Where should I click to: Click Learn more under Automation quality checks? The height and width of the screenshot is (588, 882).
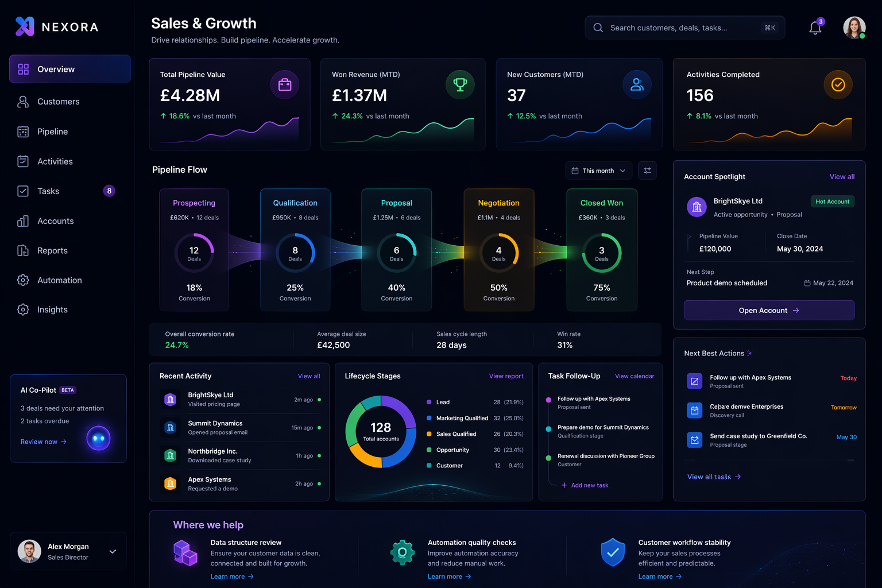click(449, 577)
